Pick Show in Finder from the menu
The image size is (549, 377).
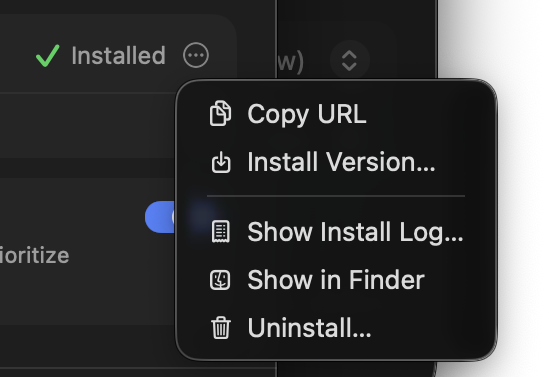(336, 280)
